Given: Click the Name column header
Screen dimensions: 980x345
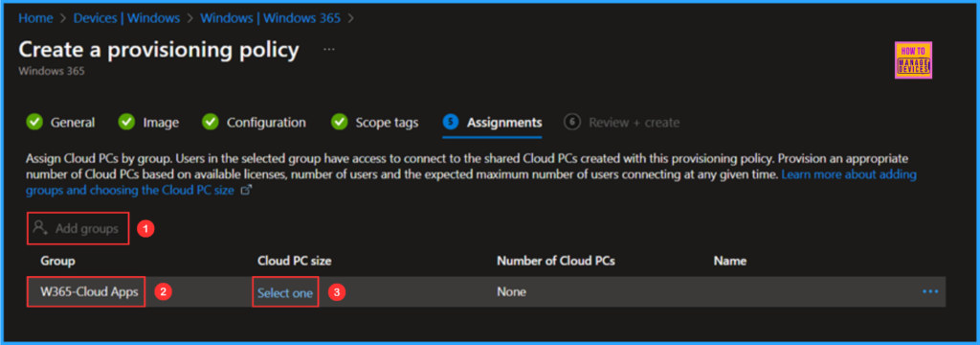Looking at the screenshot, I should tap(730, 261).
